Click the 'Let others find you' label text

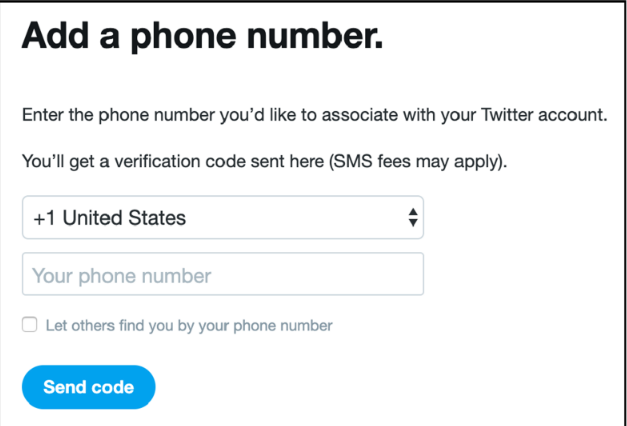click(x=189, y=326)
